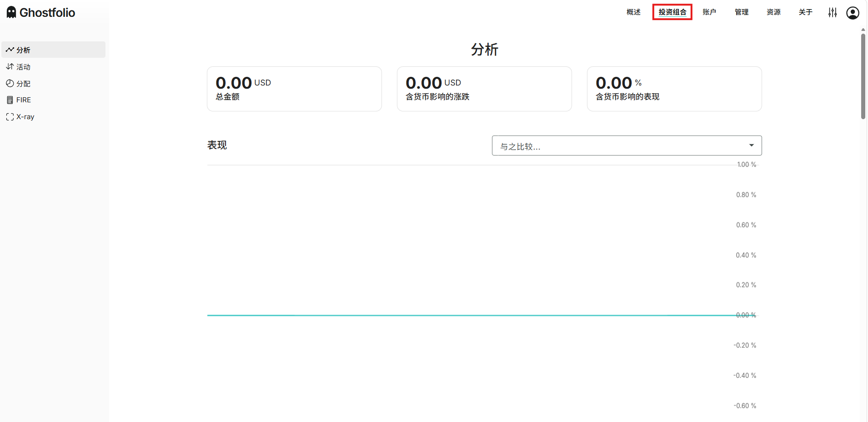
Task: Open the 管理 admin nav item
Action: coord(742,12)
